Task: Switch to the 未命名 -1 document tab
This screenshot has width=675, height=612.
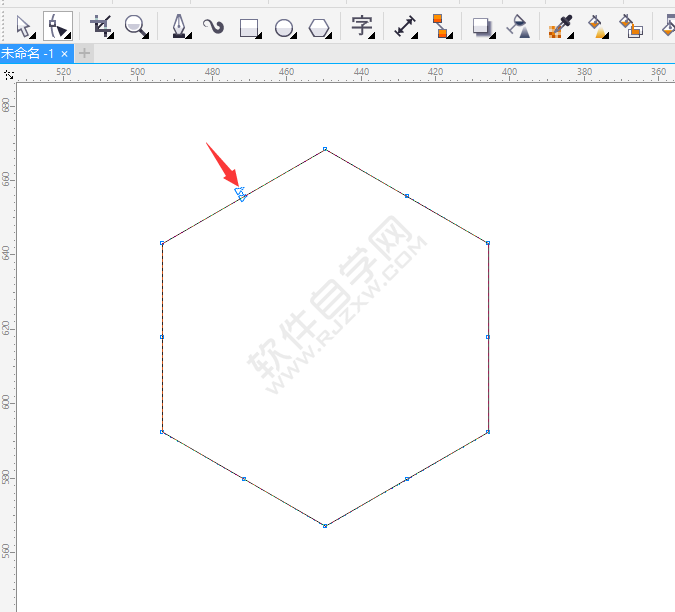Action: click(x=28, y=54)
